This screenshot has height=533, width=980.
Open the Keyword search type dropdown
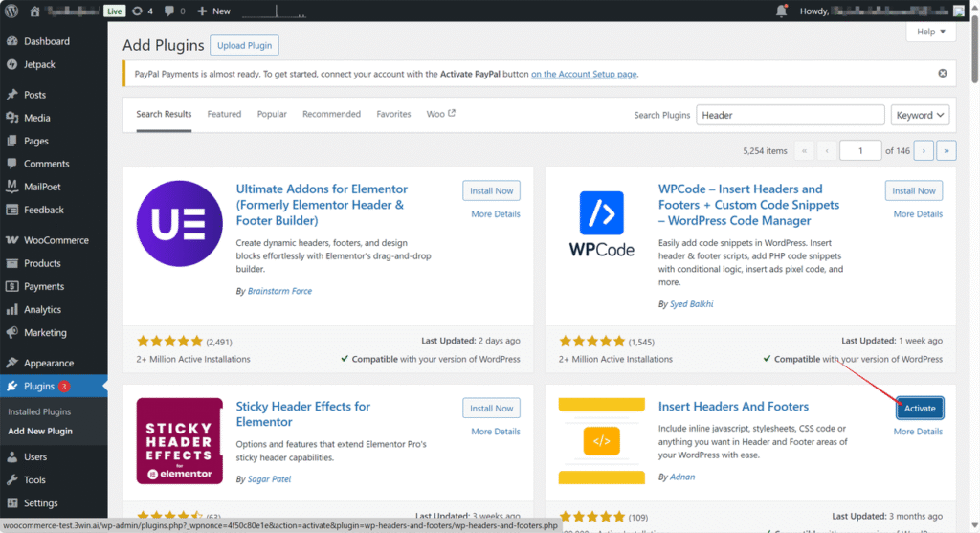(920, 115)
